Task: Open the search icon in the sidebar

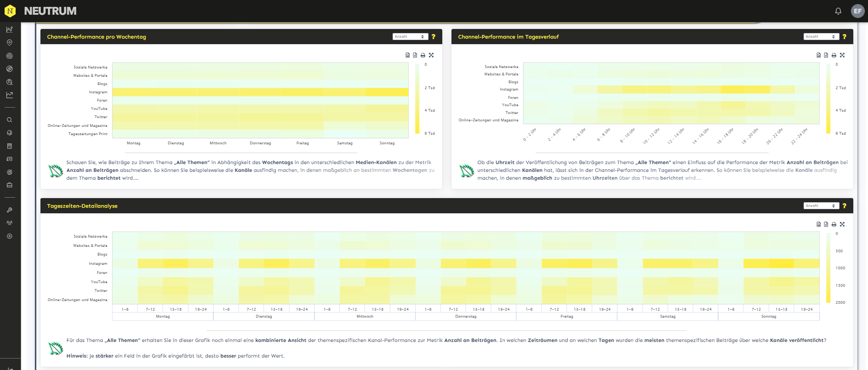Action: pos(9,120)
